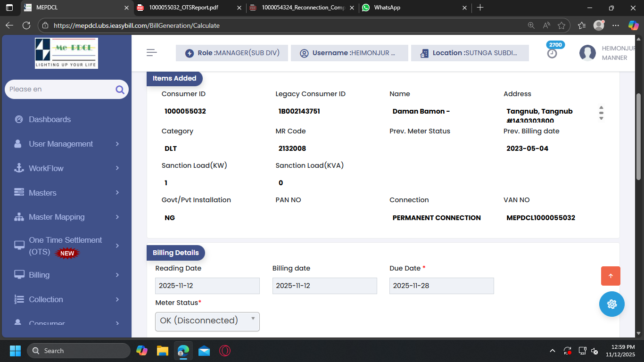The width and height of the screenshot is (644, 362).
Task: Click the Collection list icon
Action: [x=19, y=299]
